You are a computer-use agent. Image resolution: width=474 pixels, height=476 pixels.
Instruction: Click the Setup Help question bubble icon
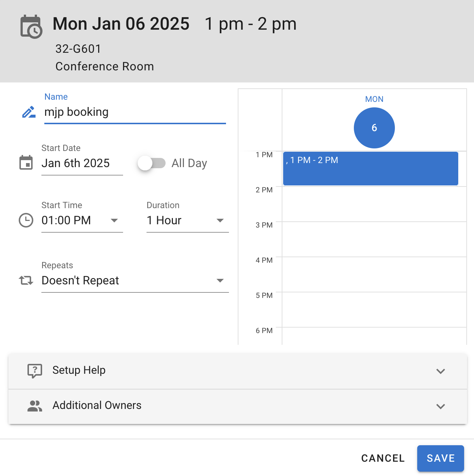tap(35, 370)
